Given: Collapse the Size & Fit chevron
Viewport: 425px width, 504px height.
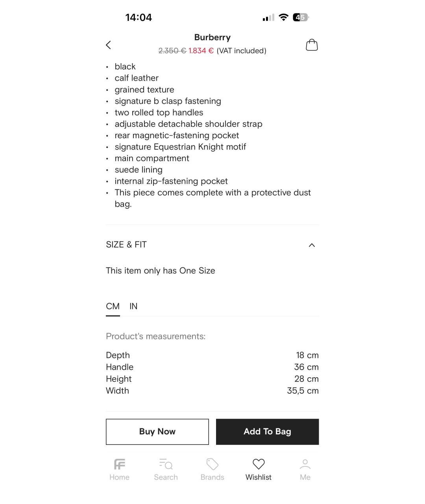Looking at the screenshot, I should pos(312,245).
